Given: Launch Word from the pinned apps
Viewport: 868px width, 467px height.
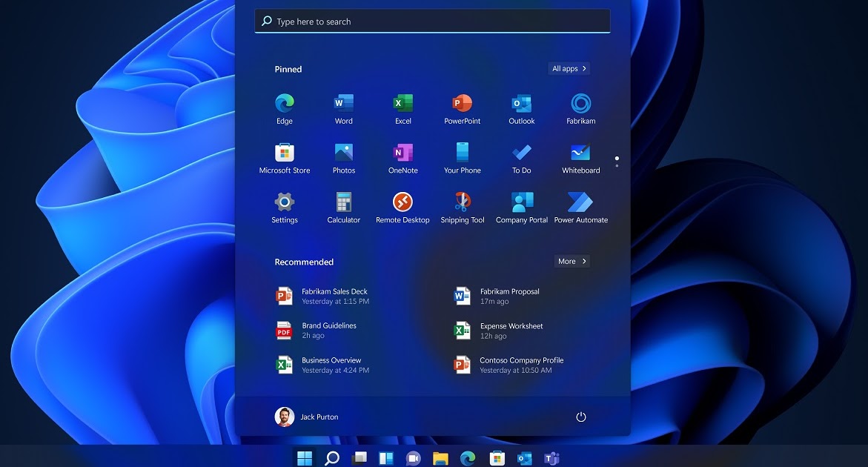Looking at the screenshot, I should (344, 109).
